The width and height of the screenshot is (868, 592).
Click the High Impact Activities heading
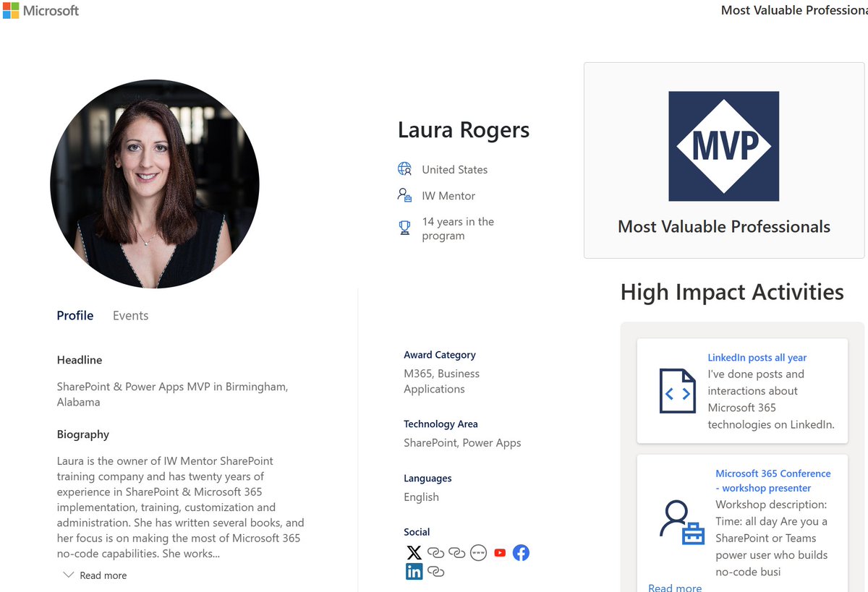(x=732, y=292)
